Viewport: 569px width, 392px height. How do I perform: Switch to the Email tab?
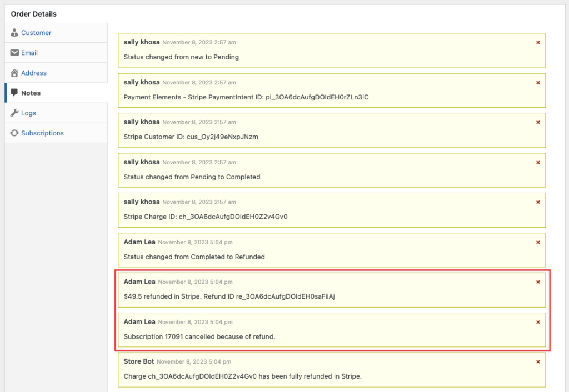pos(29,53)
